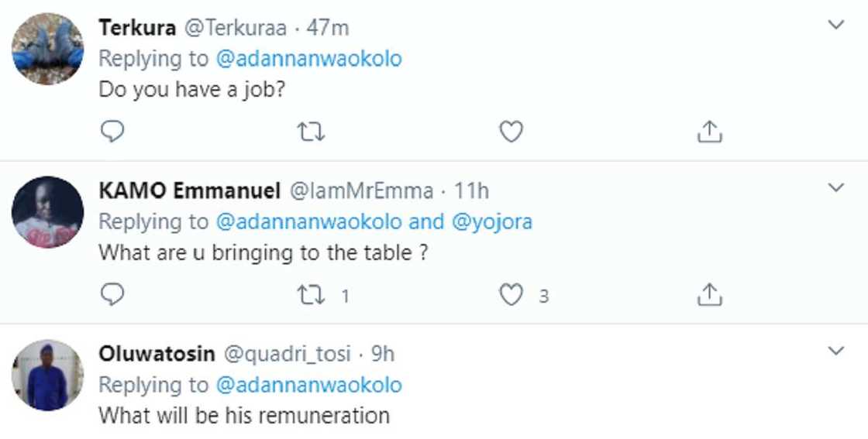Retweet KAMO Emmanuel's tweet
868x439 pixels.
coord(312,295)
